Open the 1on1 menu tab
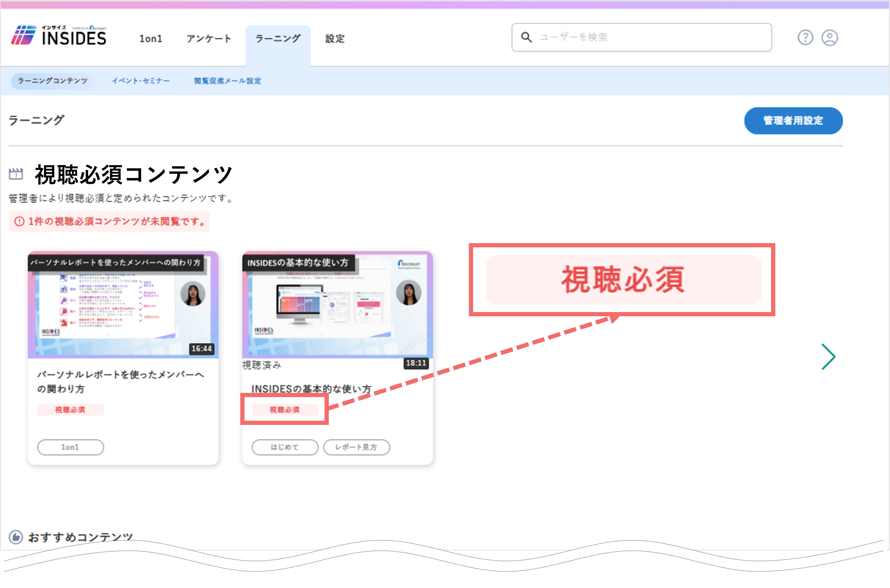The height and width of the screenshot is (588, 890). tap(151, 39)
